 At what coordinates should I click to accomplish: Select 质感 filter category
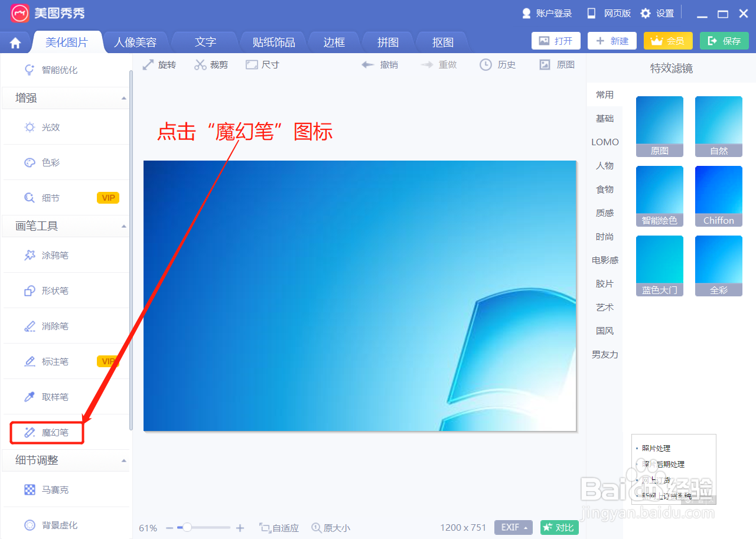[x=605, y=213]
